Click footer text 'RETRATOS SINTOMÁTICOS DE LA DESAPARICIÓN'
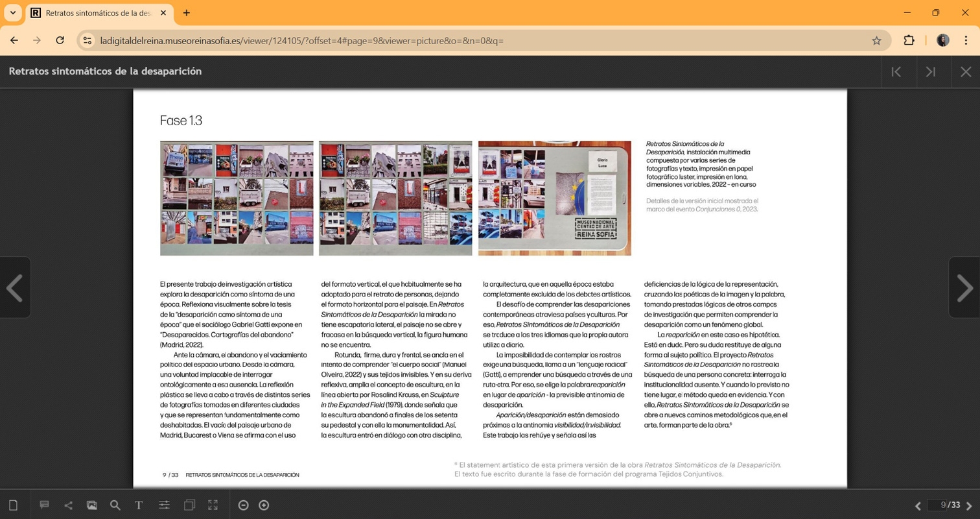This screenshot has width=980, height=519. 242,475
